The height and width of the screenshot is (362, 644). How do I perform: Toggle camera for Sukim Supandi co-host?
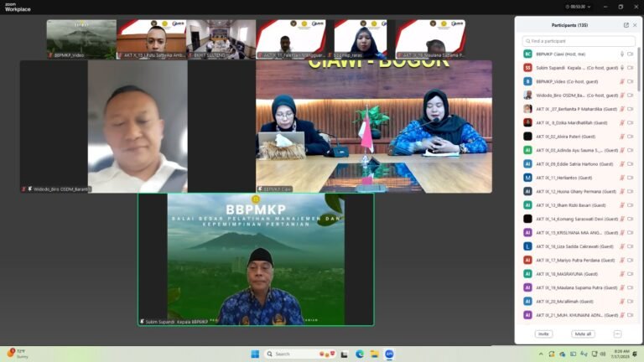coord(630,68)
